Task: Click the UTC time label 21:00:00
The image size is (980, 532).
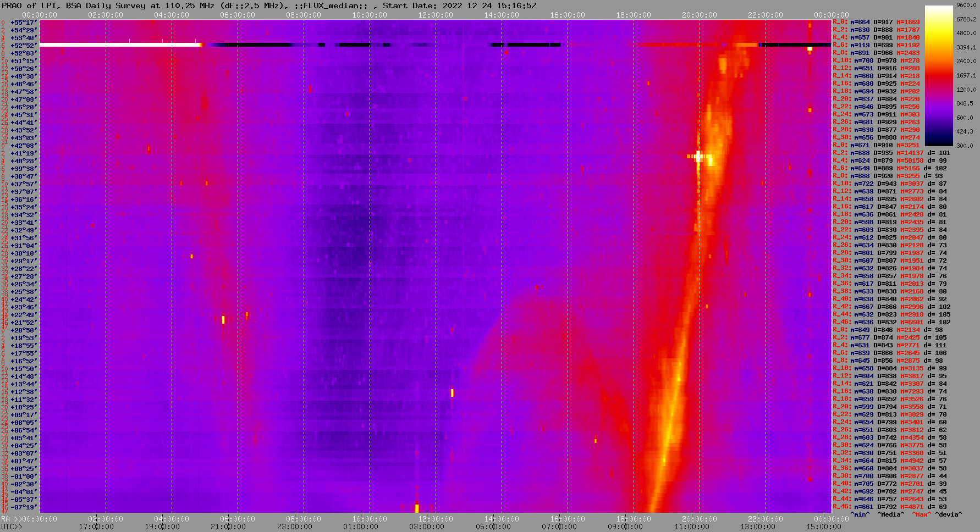Action: coord(228,527)
